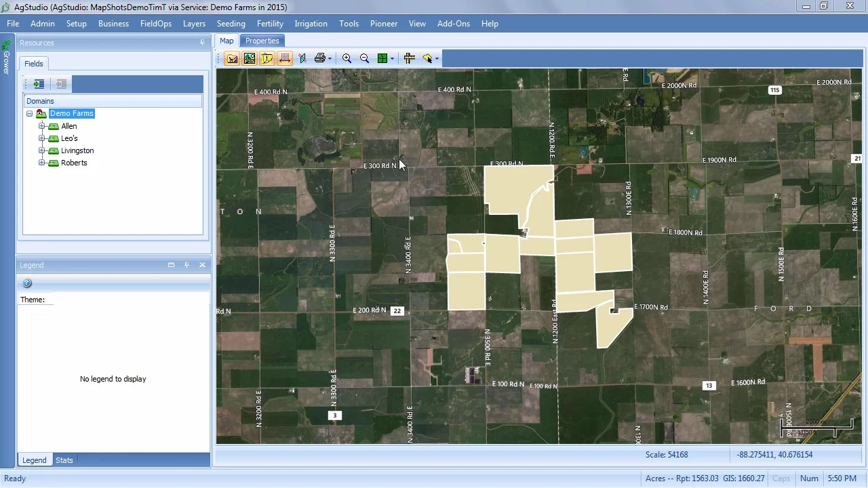This screenshot has width=868, height=488.
Task: Select Demo Farms in the tree
Action: pos(71,114)
